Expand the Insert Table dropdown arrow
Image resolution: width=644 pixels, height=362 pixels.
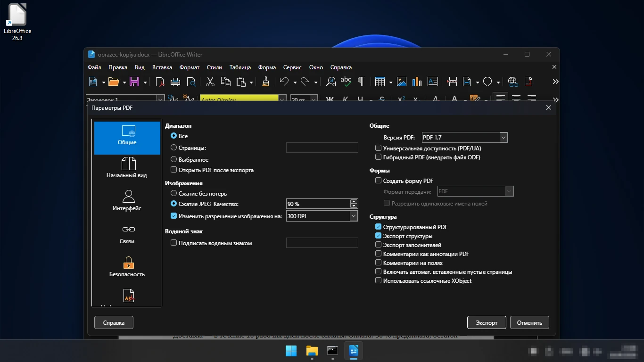click(x=391, y=82)
